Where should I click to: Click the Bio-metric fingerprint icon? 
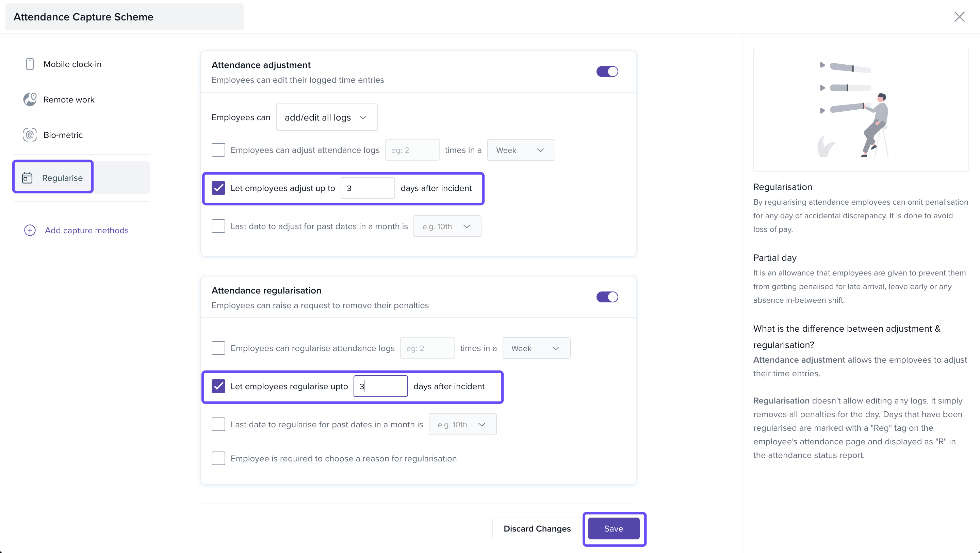(30, 135)
